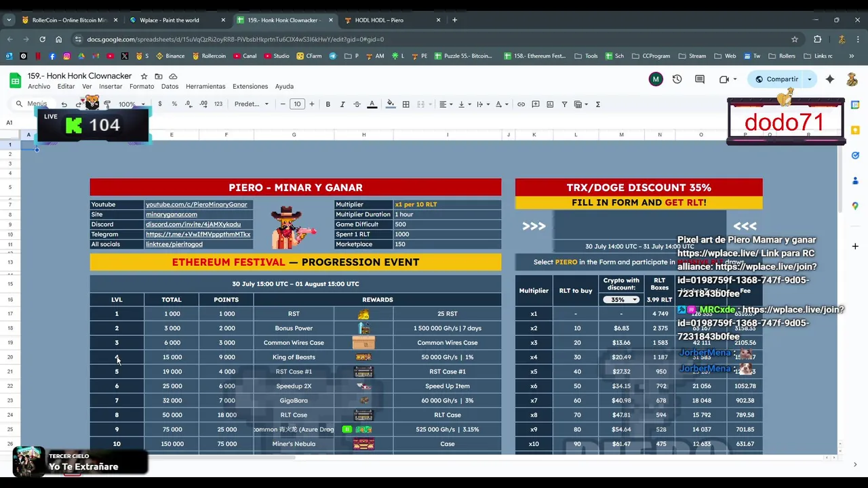Switch to Wplace - Paint the world tab
Screen dimensions: 868x488
tap(178, 20)
